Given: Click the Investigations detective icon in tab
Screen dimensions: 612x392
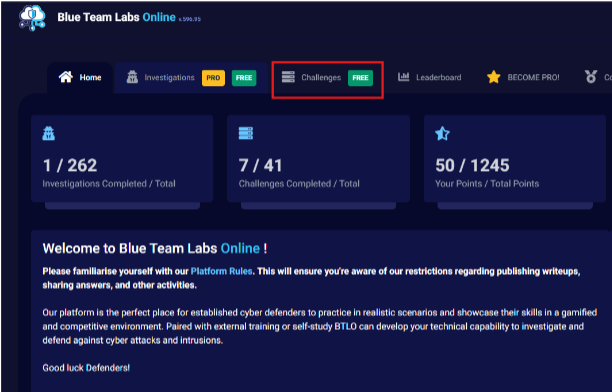Looking at the screenshot, I should (x=132, y=77).
